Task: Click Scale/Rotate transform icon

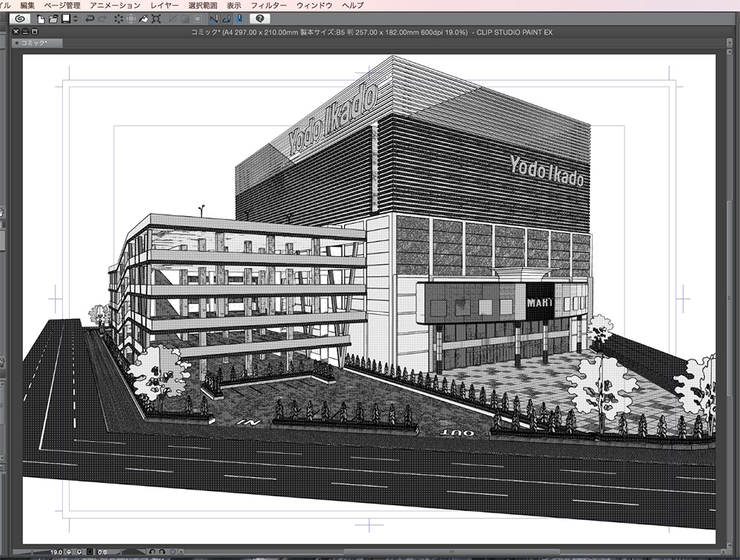Action: pos(156,19)
